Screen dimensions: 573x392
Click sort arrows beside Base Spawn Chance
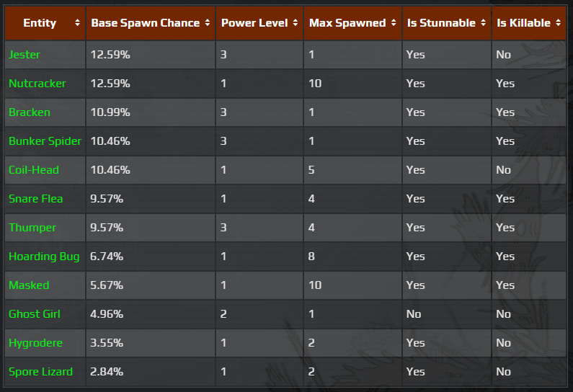pyautogui.click(x=208, y=23)
